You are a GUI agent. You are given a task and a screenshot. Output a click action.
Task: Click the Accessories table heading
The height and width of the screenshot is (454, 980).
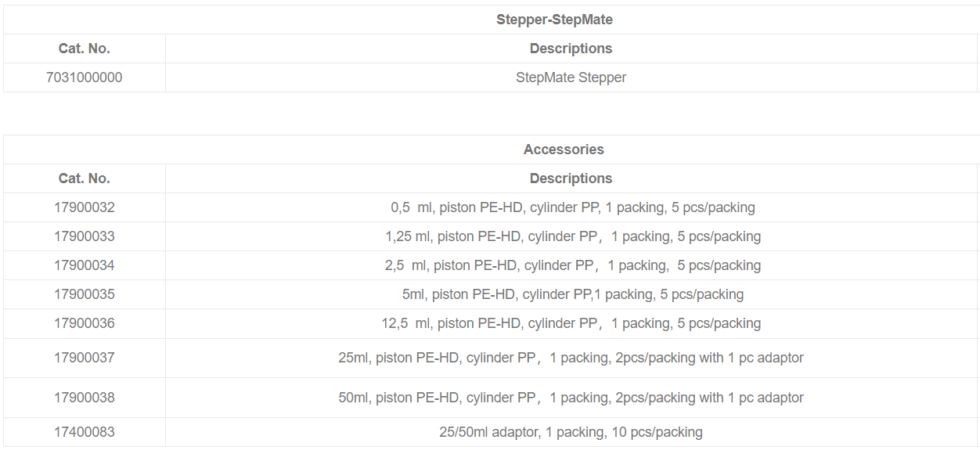pyautogui.click(x=564, y=150)
